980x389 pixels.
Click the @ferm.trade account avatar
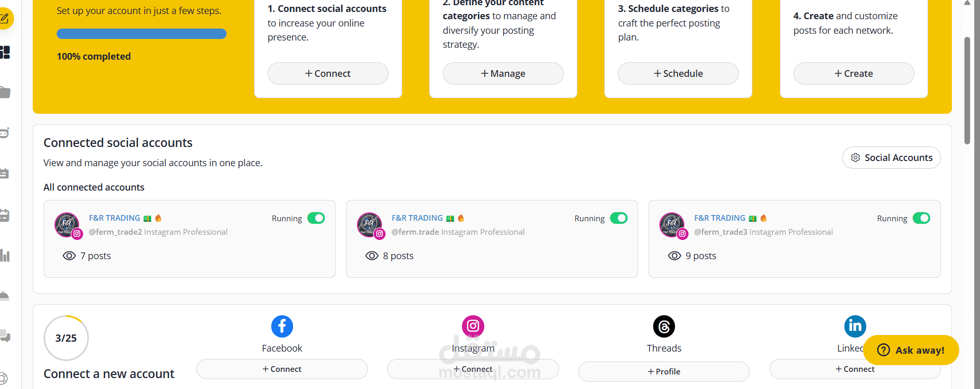tap(369, 224)
